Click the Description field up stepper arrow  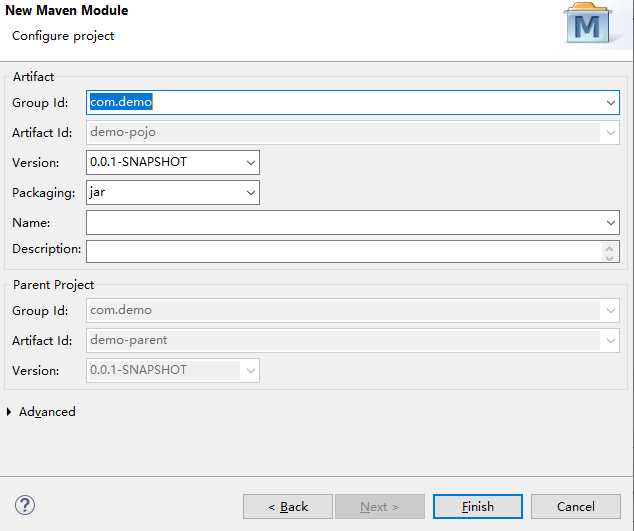tap(610, 246)
